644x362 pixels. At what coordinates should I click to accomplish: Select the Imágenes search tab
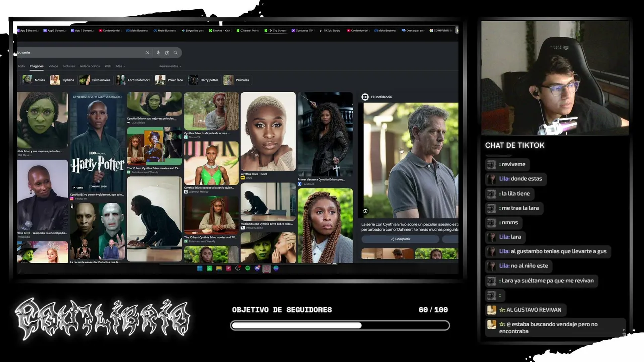coord(36,66)
